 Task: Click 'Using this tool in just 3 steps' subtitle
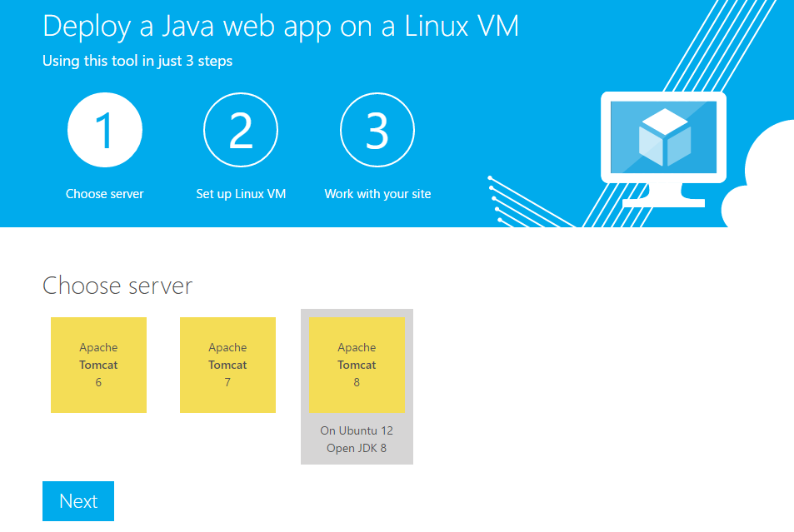pyautogui.click(x=137, y=62)
